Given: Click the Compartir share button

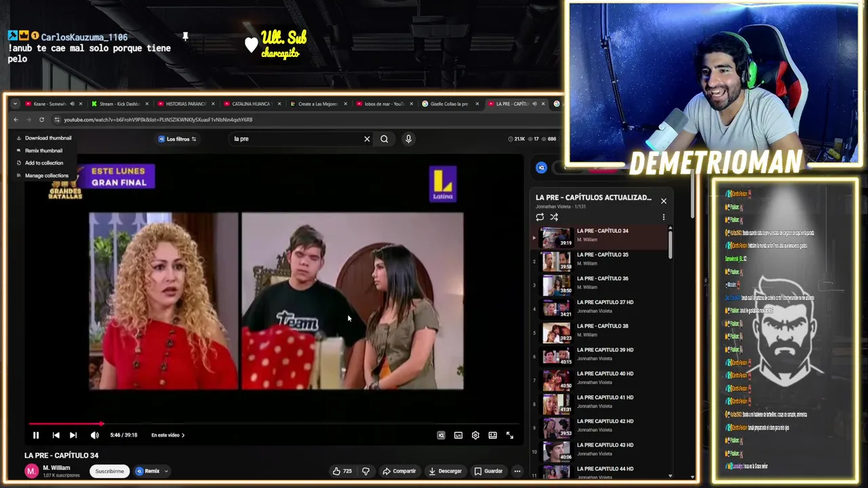Looking at the screenshot, I should (x=399, y=471).
